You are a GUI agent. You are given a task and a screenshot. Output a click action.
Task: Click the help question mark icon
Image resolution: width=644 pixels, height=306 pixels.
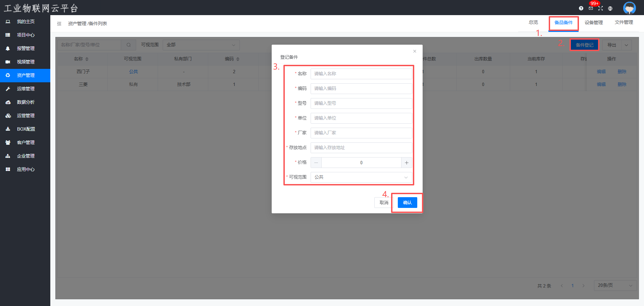click(x=581, y=8)
